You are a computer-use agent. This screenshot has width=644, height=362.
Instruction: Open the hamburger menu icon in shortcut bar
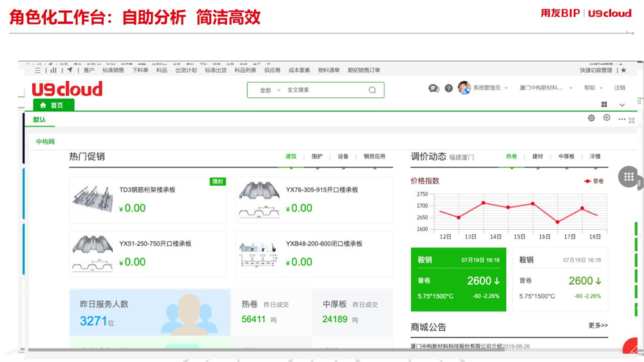click(38, 70)
